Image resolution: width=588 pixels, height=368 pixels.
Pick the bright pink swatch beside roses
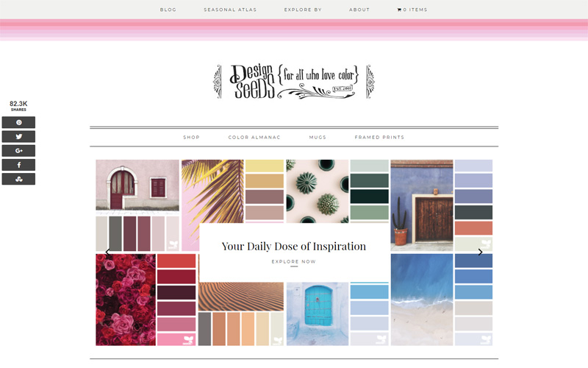coord(176,339)
